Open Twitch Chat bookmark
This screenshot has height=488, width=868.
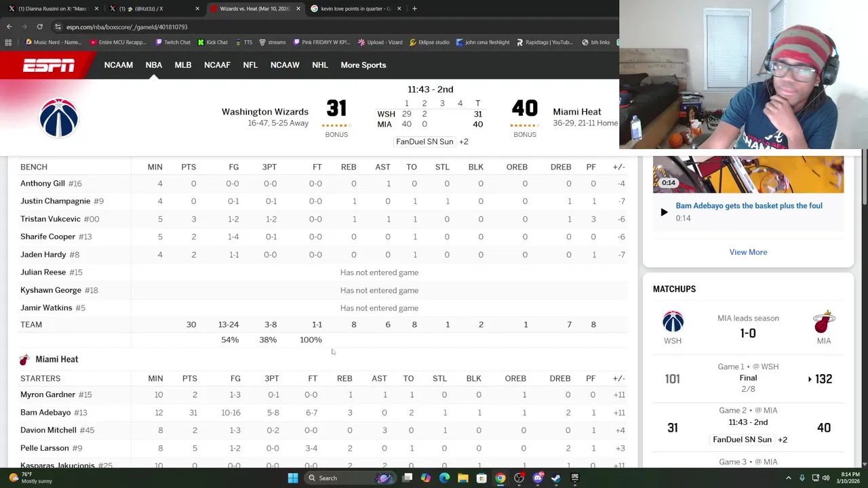click(173, 42)
